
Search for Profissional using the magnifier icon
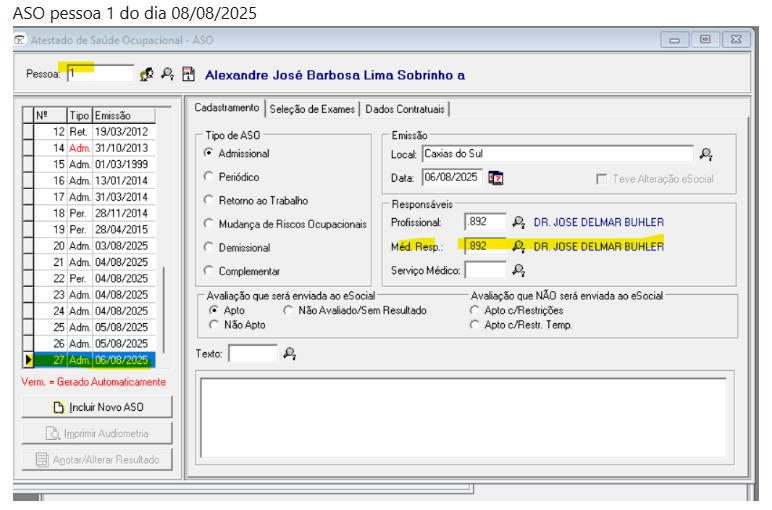click(x=518, y=221)
